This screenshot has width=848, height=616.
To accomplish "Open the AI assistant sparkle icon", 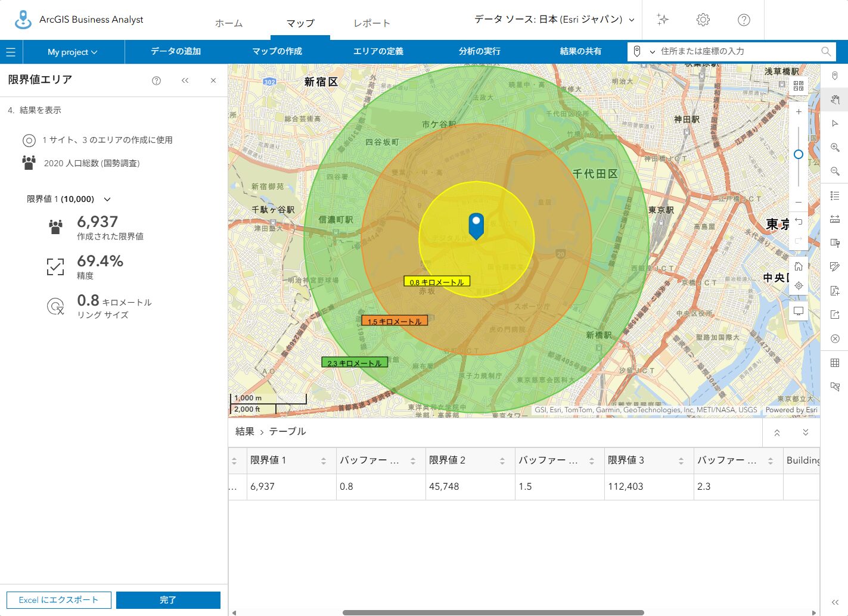I will (663, 20).
